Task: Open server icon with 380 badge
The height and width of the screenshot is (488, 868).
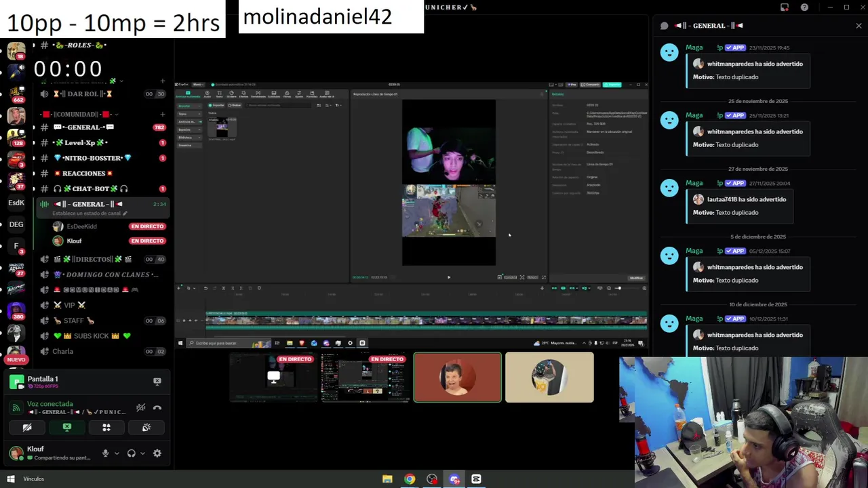Action: (x=16, y=311)
